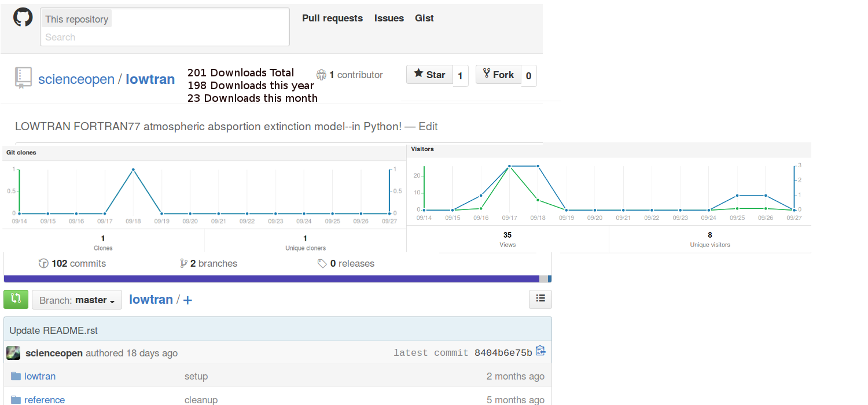Click the lowtran folder icon
The width and height of the screenshot is (868, 405).
[16, 376]
